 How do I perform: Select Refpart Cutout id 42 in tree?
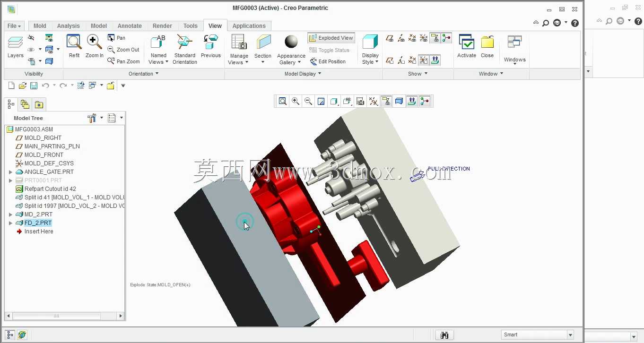pyautogui.click(x=50, y=189)
